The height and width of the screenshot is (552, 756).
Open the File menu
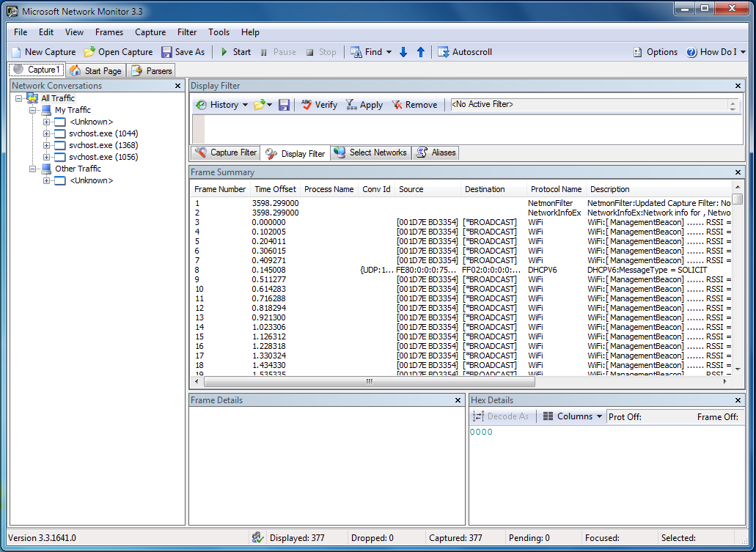click(x=21, y=32)
